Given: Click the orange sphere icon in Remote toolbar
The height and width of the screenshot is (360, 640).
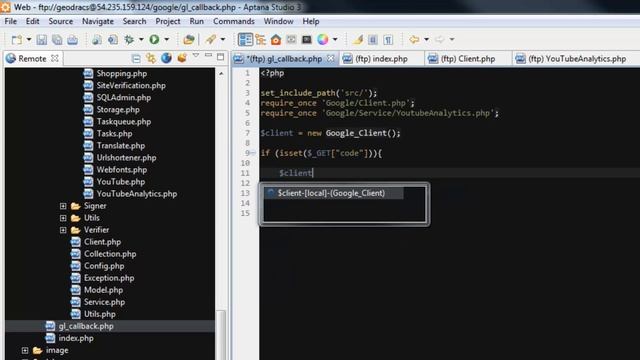Looking at the screenshot, I should (182, 58).
